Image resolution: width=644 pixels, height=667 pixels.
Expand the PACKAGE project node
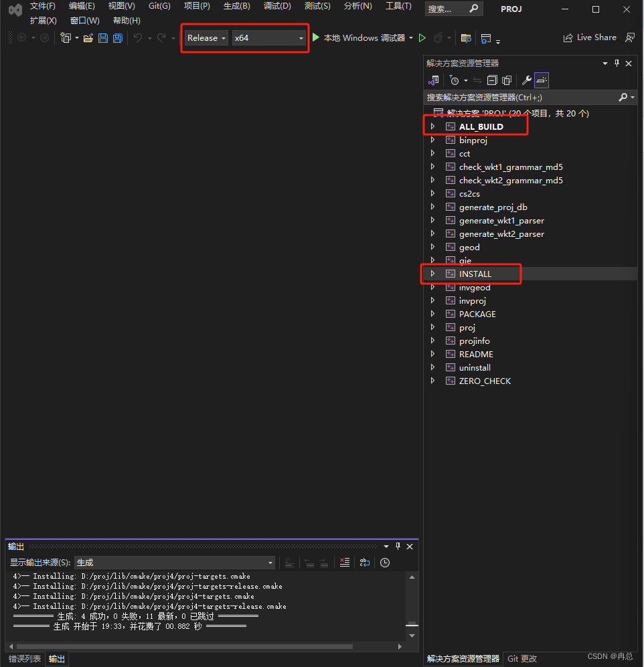tap(433, 314)
